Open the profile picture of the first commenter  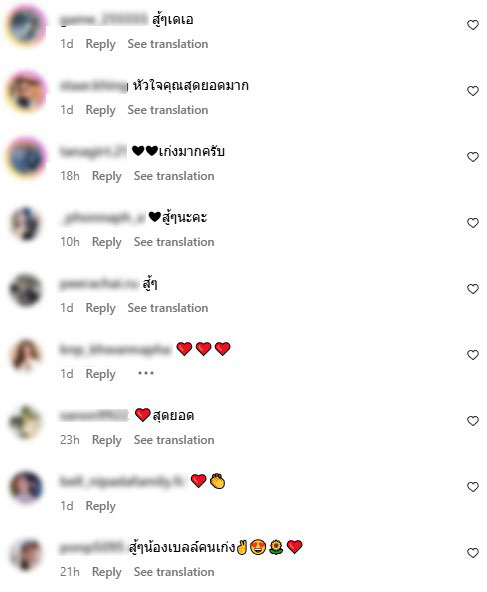(26, 26)
